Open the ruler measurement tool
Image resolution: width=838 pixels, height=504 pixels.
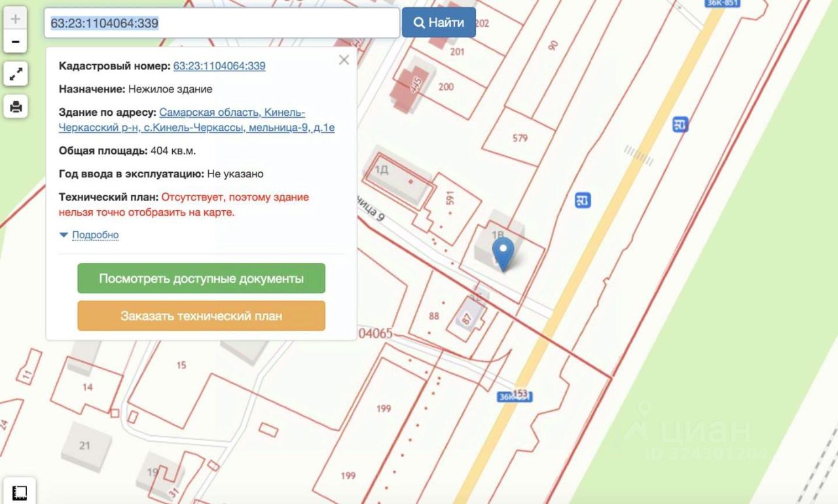pyautogui.click(x=19, y=492)
